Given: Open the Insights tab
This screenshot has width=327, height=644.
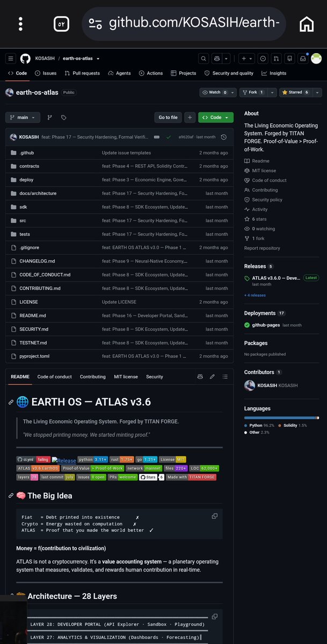Looking at the screenshot, I should [274, 73].
